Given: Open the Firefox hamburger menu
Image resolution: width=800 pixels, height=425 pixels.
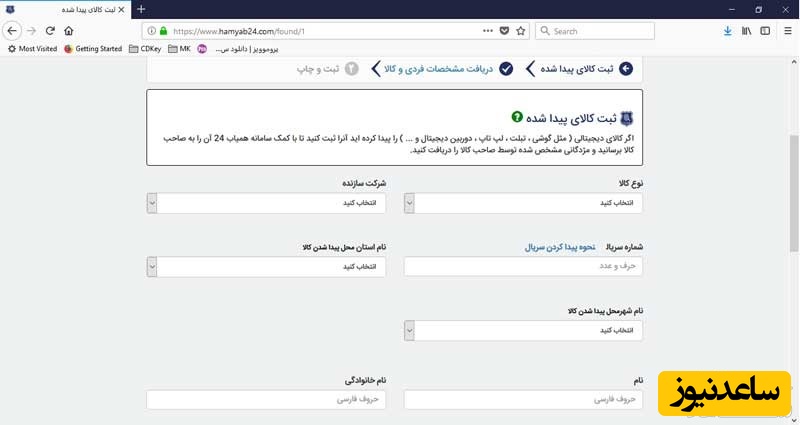Looking at the screenshot, I should point(785,31).
